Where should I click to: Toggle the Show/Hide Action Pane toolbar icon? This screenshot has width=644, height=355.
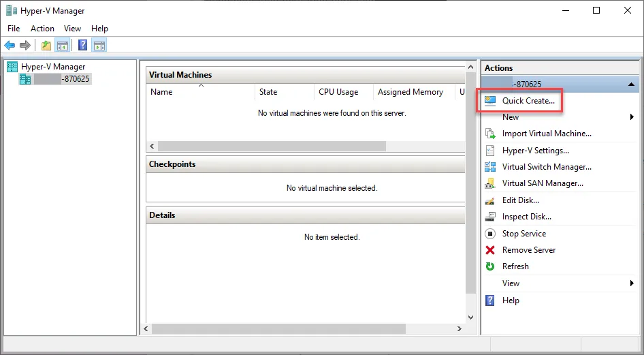99,45
